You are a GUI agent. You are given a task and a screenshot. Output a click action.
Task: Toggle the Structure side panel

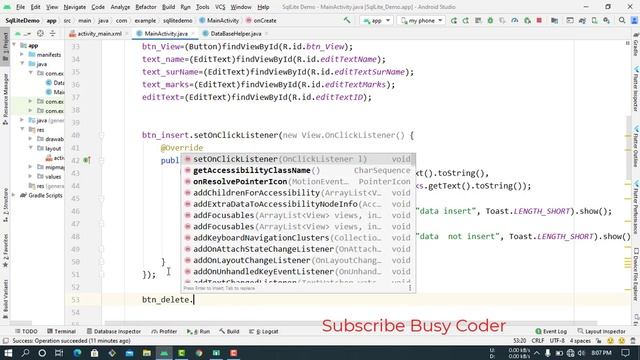tap(5, 204)
